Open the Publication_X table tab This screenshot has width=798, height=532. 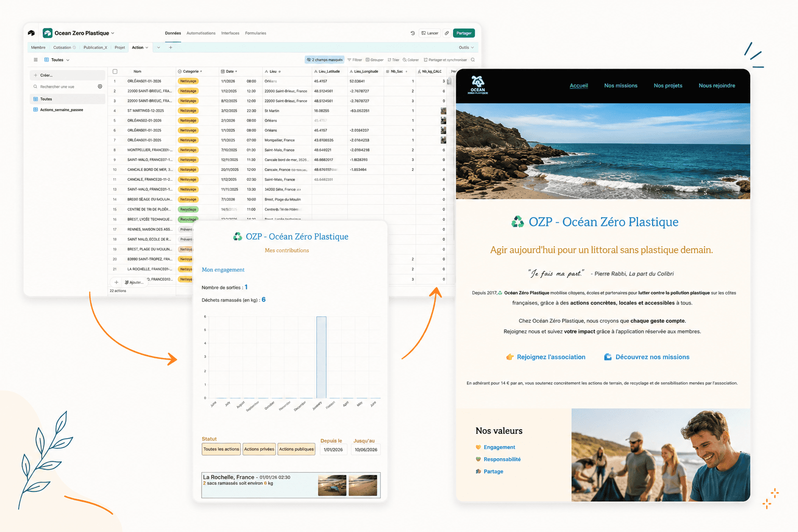tap(95, 47)
